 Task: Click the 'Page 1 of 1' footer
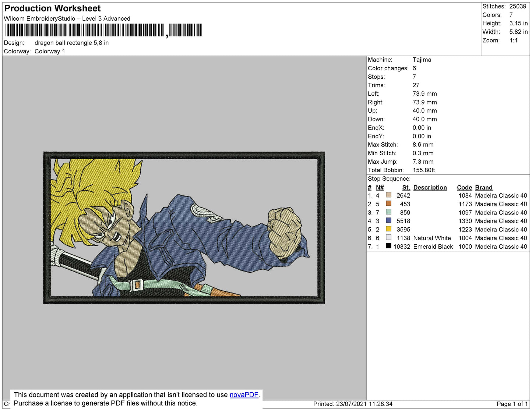click(512, 404)
